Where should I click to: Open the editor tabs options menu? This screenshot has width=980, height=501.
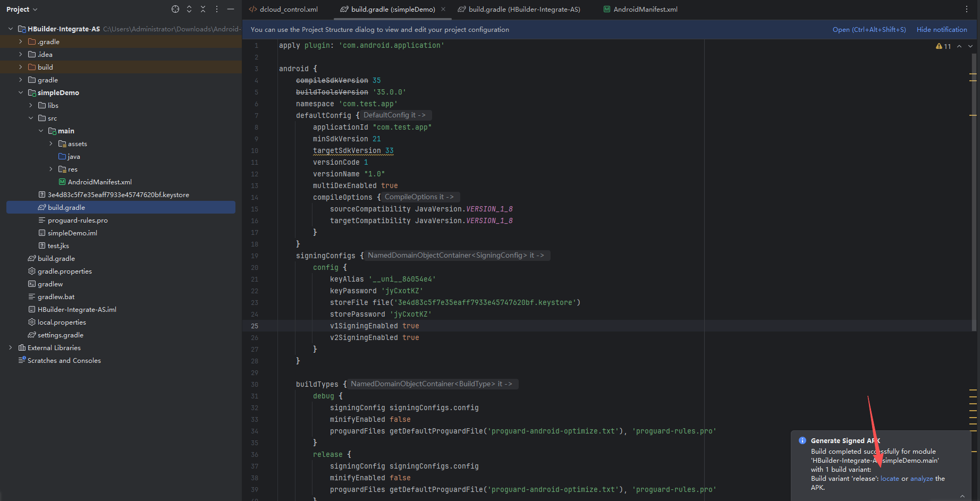967,9
